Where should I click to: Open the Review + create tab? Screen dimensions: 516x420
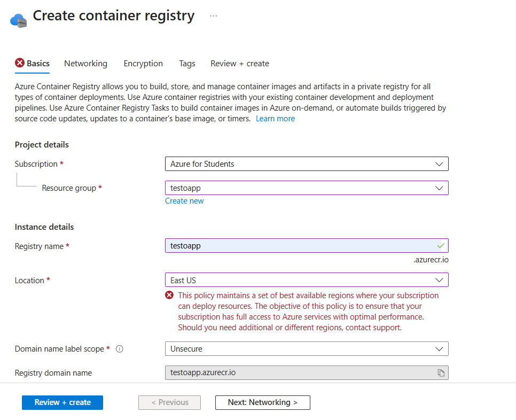[240, 64]
